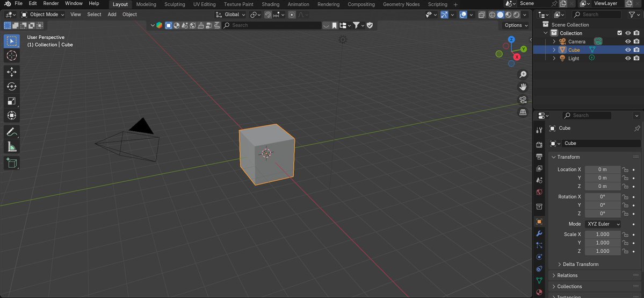644x298 pixels.
Task: Select the Scale tool
Action: [x=11, y=101]
